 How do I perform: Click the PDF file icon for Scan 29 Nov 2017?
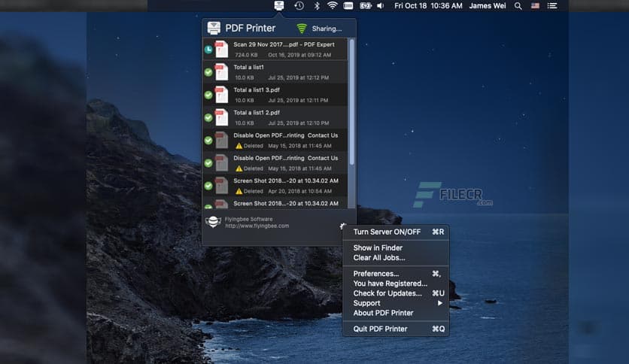coord(221,50)
